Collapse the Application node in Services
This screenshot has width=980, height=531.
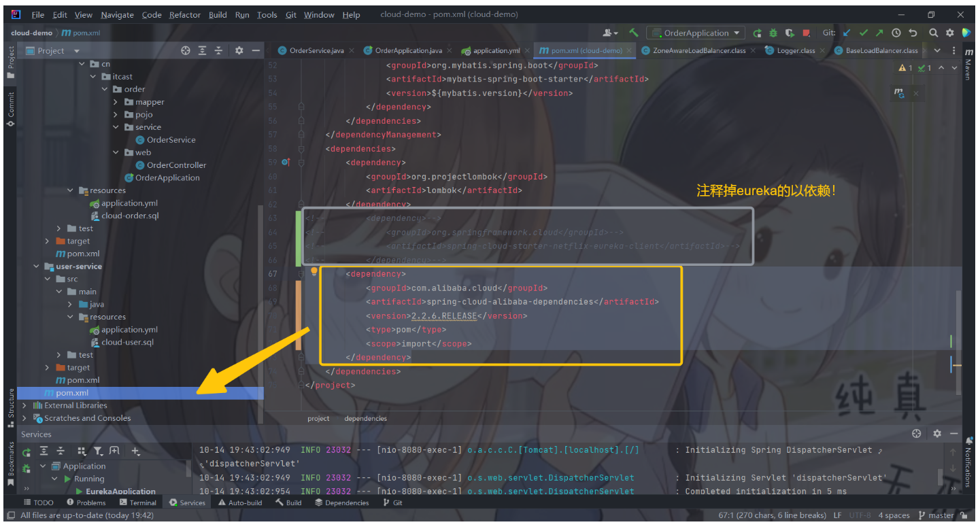tap(42, 466)
